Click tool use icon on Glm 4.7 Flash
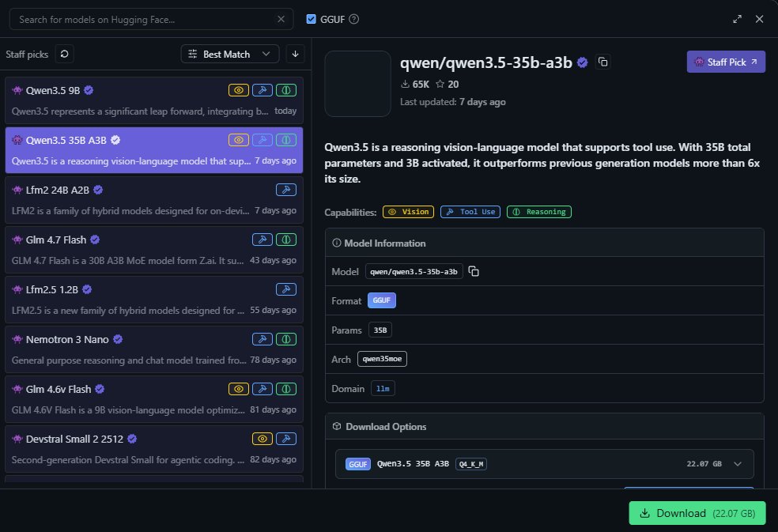Image resolution: width=778 pixels, height=532 pixels. point(262,240)
